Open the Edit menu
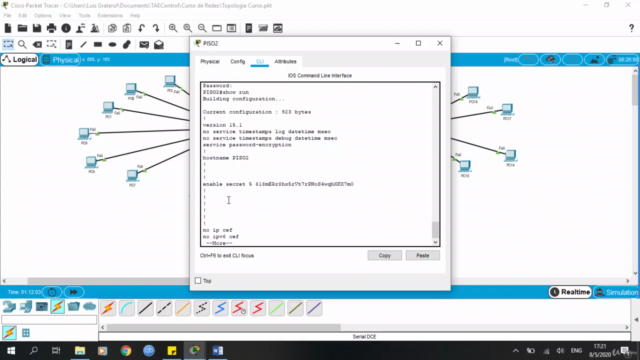 [x=22, y=16]
